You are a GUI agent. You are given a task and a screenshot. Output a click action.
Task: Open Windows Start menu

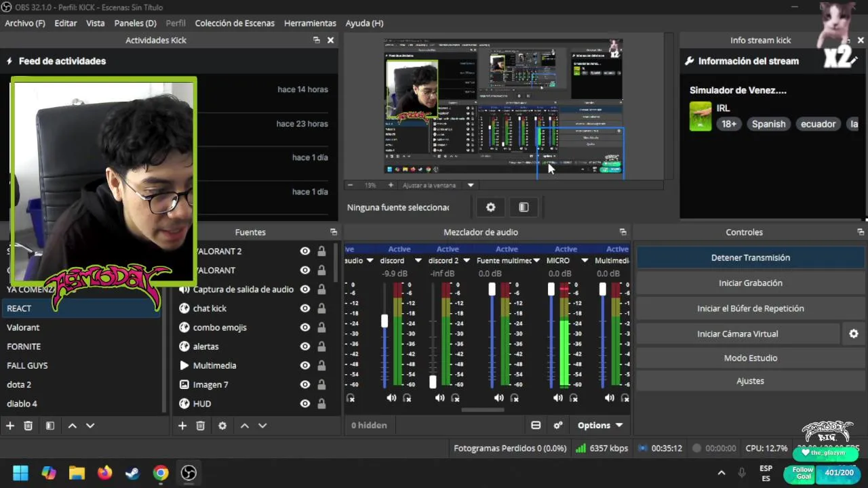click(20, 472)
